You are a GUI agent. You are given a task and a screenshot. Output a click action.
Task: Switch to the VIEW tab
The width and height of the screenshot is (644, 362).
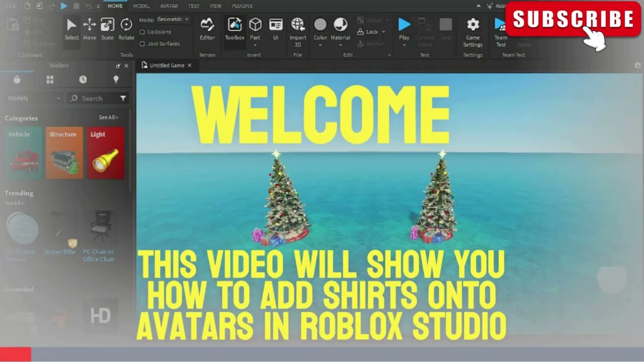(215, 6)
